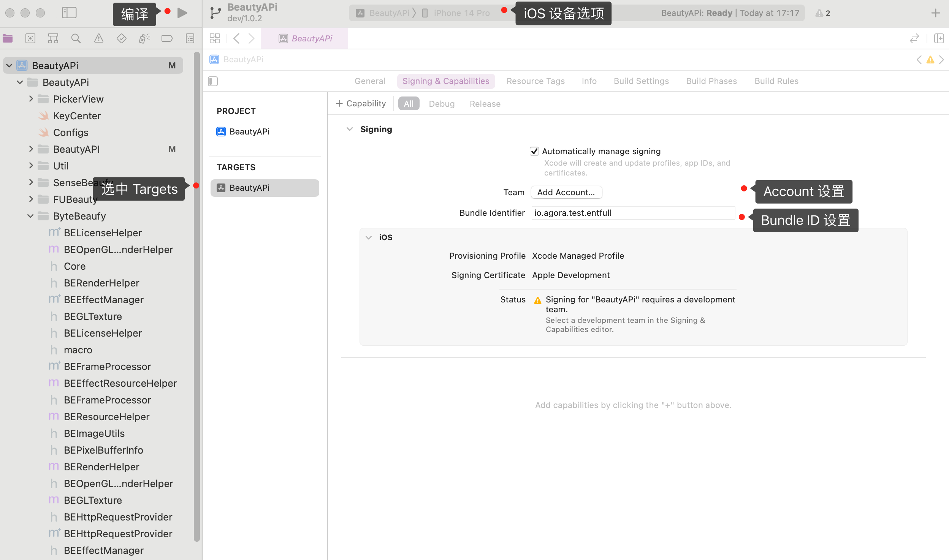
Task: Go forward in editor history
Action: [x=251, y=38]
